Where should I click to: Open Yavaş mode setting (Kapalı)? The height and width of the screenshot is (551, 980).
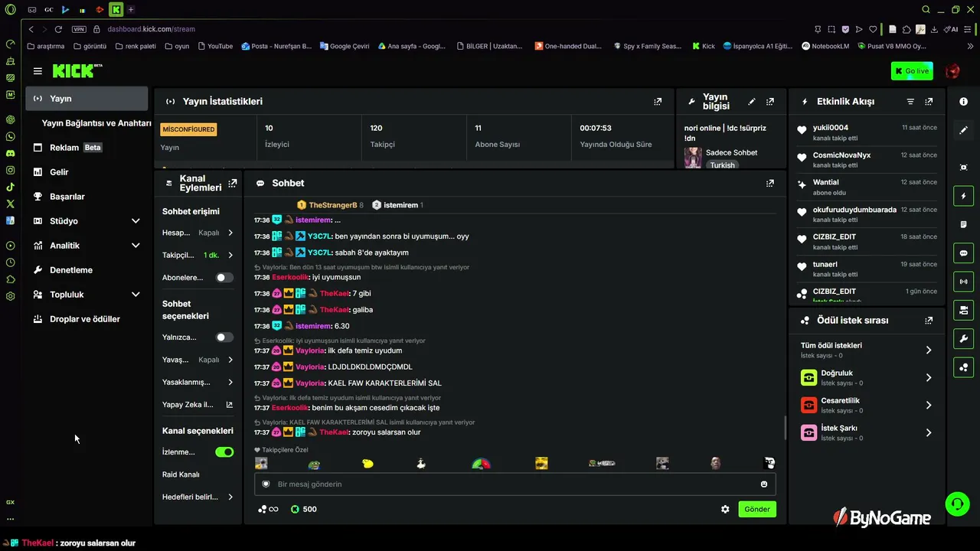[x=198, y=360]
